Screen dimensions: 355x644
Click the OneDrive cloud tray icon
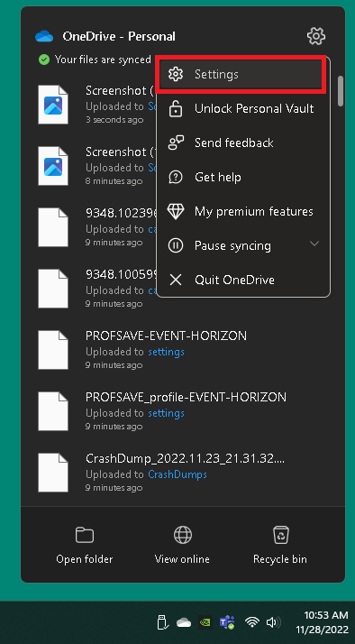184,622
